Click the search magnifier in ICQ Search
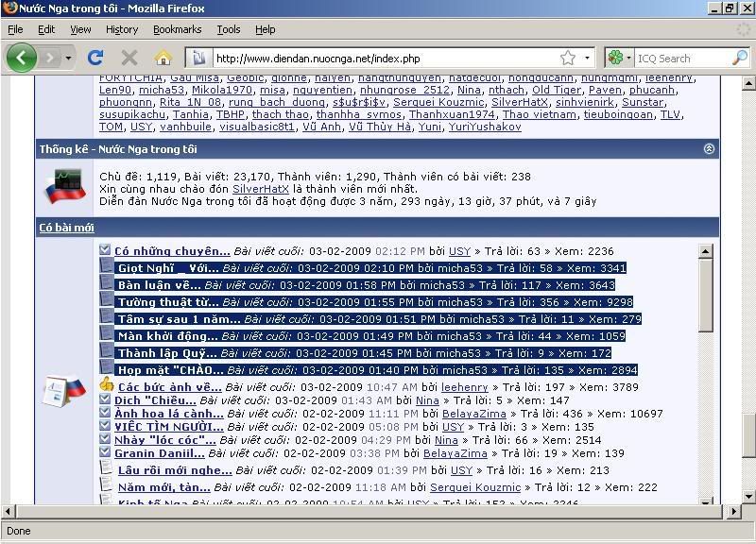 pos(740,58)
